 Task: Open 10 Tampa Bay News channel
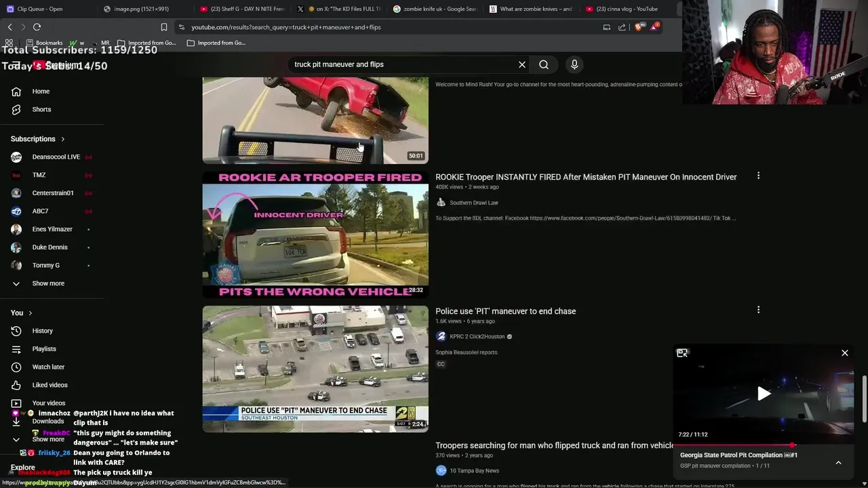474,470
